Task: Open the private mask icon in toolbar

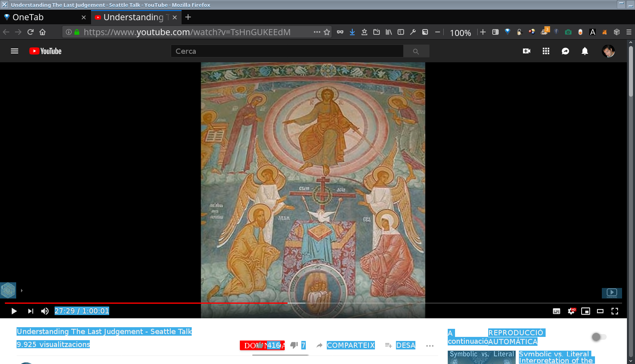Action: [340, 32]
